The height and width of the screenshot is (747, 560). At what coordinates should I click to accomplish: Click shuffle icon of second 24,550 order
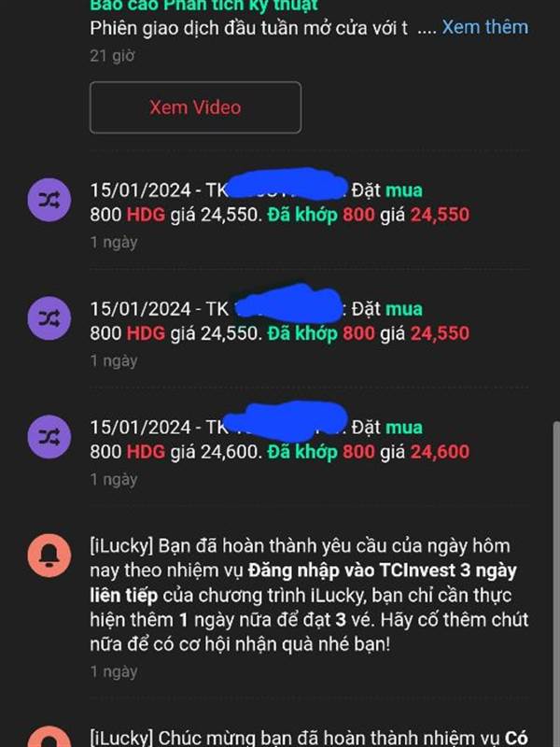point(49,318)
